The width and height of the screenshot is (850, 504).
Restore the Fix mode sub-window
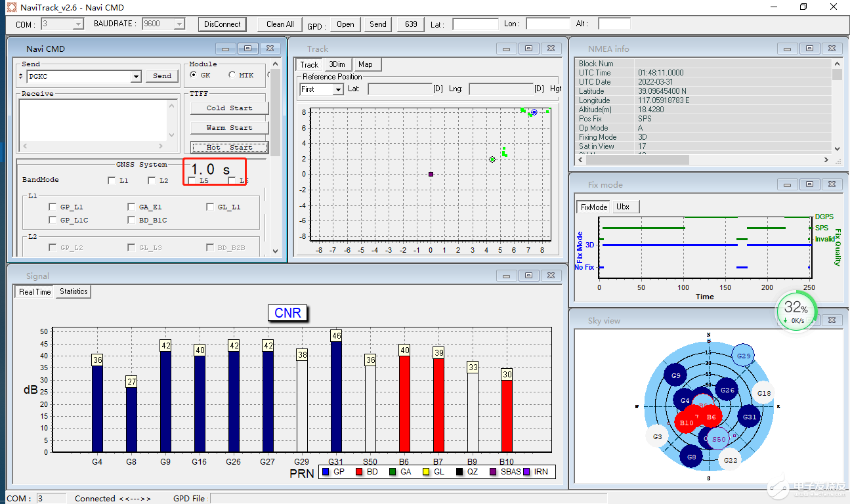[x=810, y=184]
